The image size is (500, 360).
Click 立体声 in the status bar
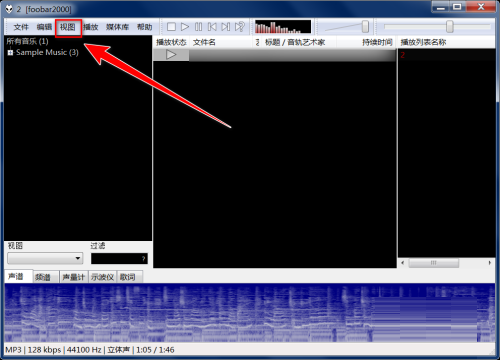tap(118, 350)
